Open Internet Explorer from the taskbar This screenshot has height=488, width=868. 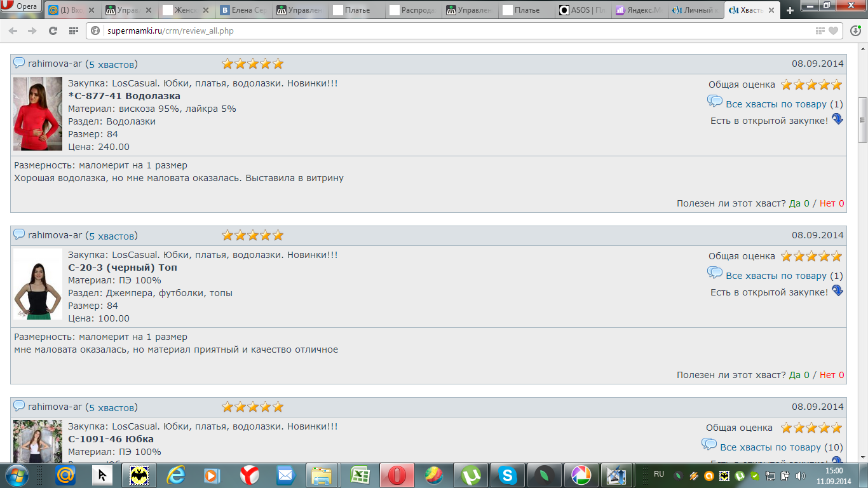(x=176, y=475)
